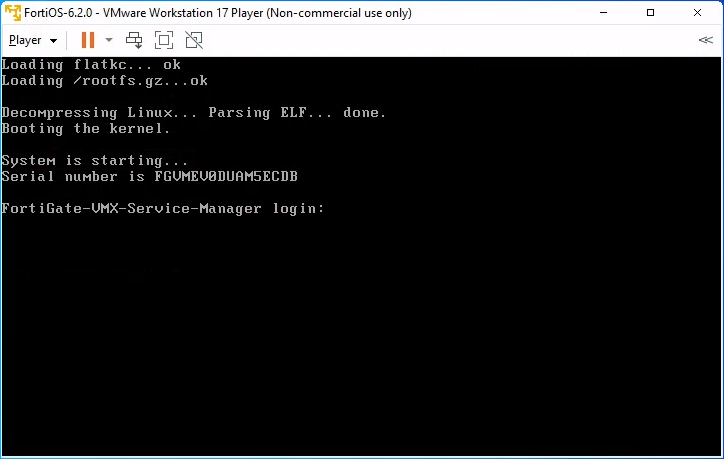Click the 'Loading /rootfs.gz...ok' line

105,81
